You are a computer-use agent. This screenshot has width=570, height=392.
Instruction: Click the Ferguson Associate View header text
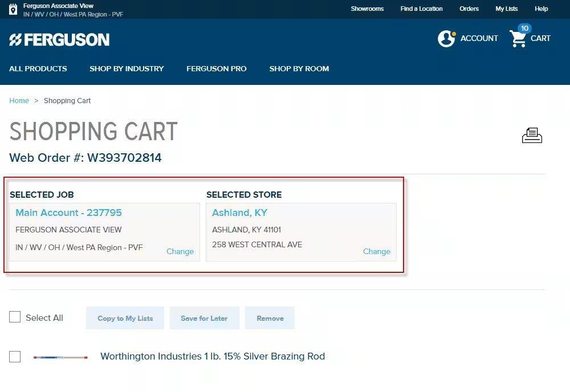58,6
